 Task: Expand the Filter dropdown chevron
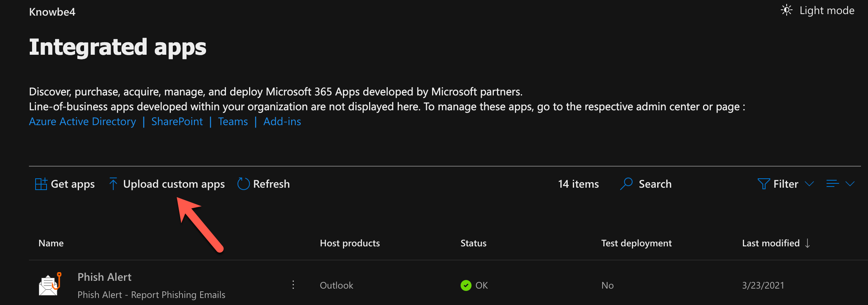point(809,184)
